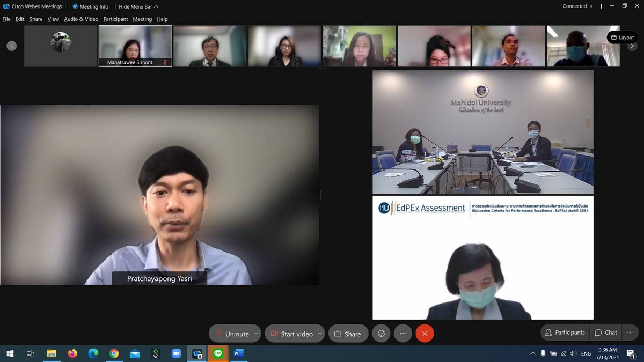
Task: Open the Audio & Video menu
Action: pyautogui.click(x=81, y=19)
